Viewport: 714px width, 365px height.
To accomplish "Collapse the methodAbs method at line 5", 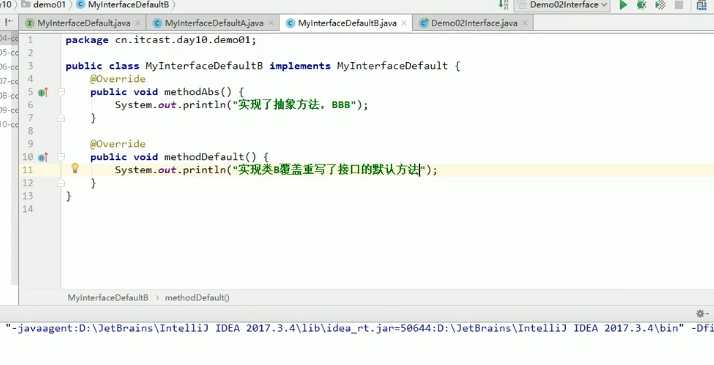I will (61, 92).
